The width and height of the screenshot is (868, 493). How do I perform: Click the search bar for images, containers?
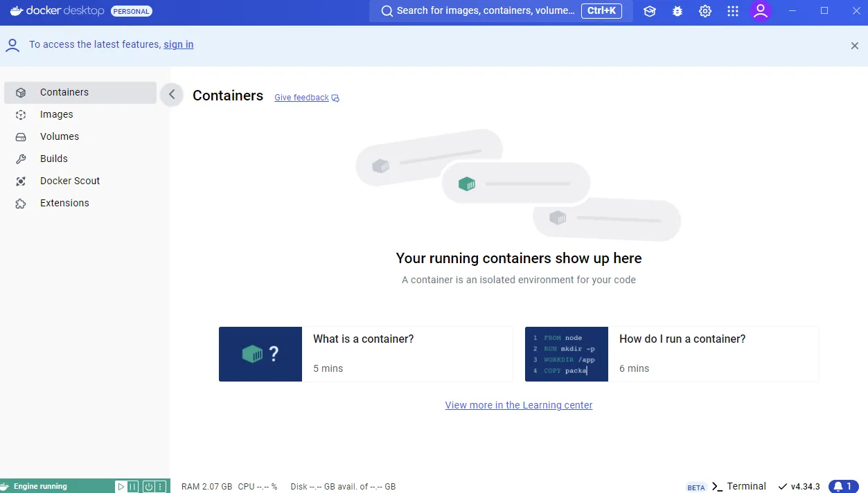(x=502, y=11)
